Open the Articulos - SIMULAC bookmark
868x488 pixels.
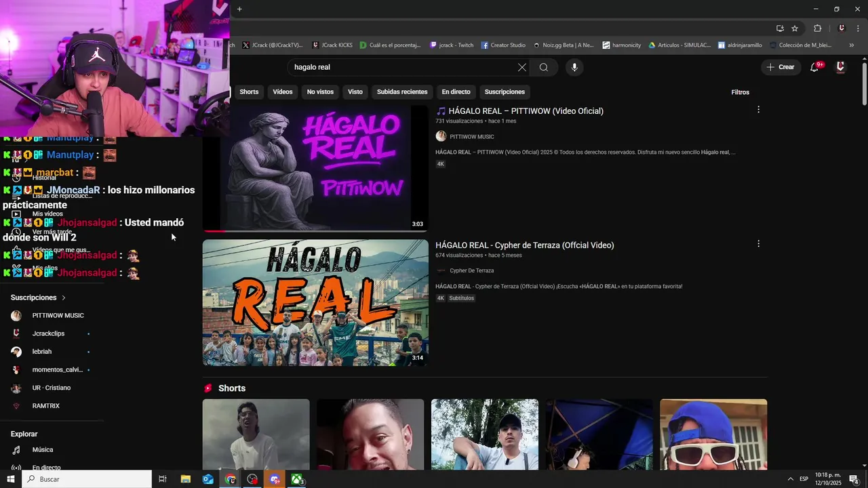coord(679,45)
